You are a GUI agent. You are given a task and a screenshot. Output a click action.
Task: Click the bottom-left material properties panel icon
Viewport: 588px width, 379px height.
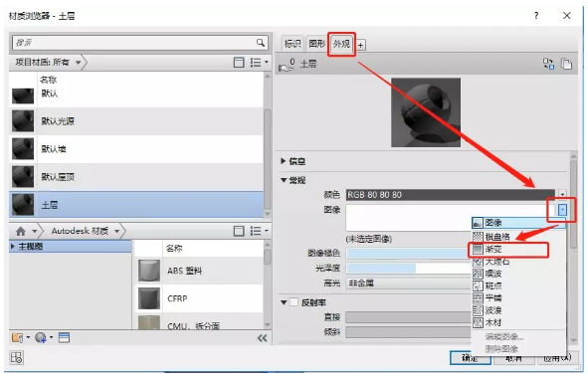pyautogui.click(x=17, y=358)
